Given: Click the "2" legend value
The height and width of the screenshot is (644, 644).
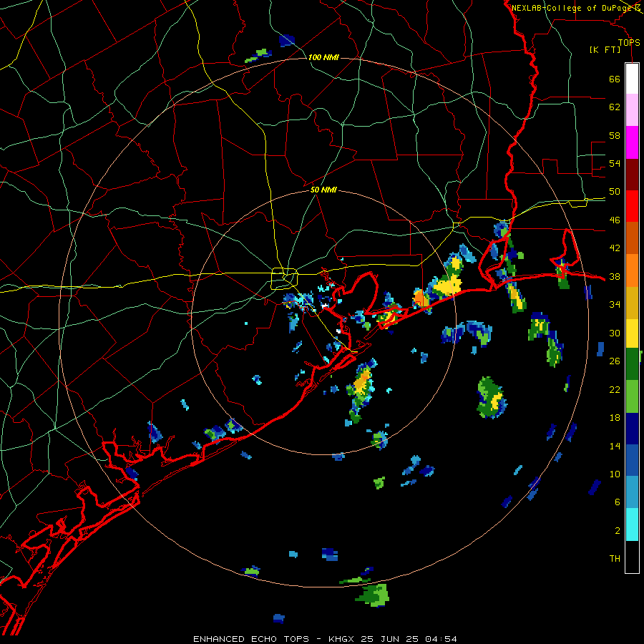Looking at the screenshot, I should tap(618, 531).
